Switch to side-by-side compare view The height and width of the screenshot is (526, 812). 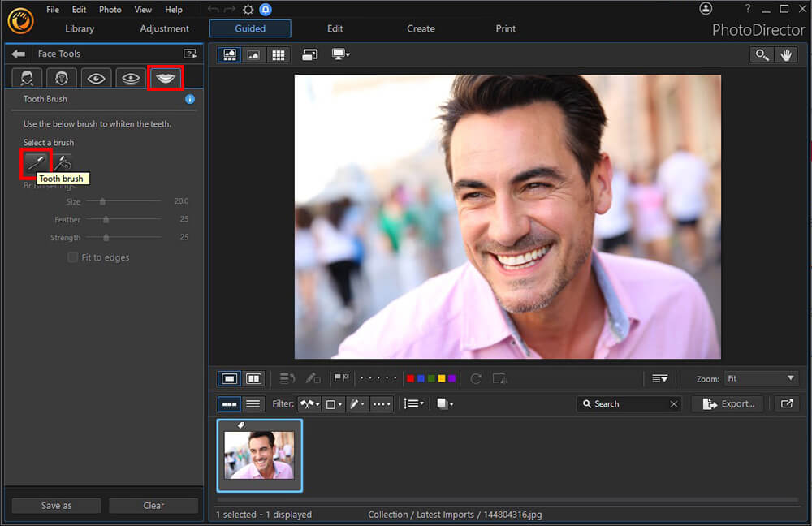click(253, 378)
